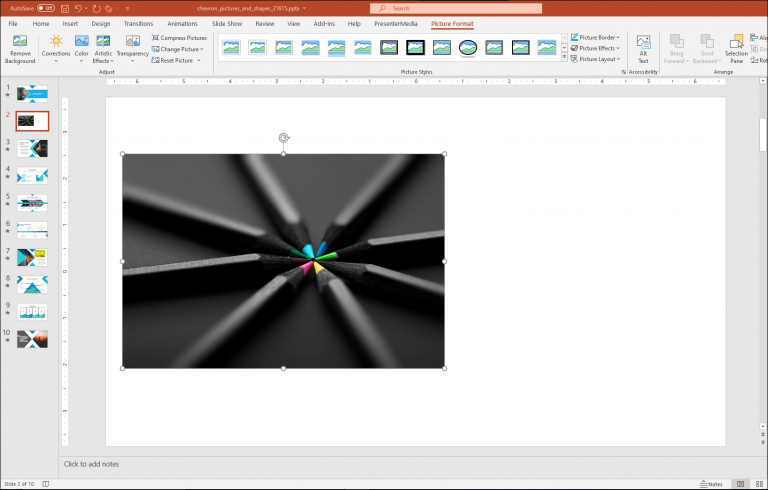Expand Picture Effects dropdown
The image size is (768, 490).
pos(618,48)
